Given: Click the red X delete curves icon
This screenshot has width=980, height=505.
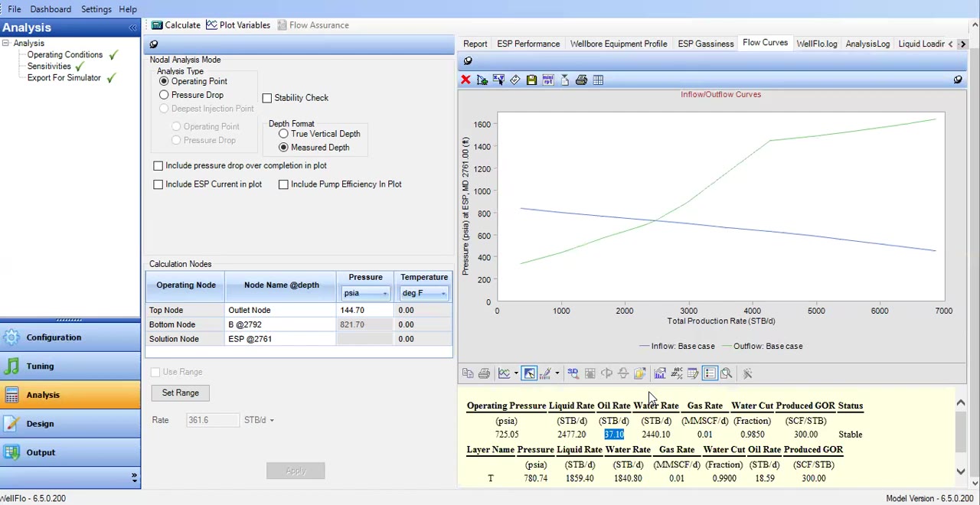Looking at the screenshot, I should pos(465,80).
